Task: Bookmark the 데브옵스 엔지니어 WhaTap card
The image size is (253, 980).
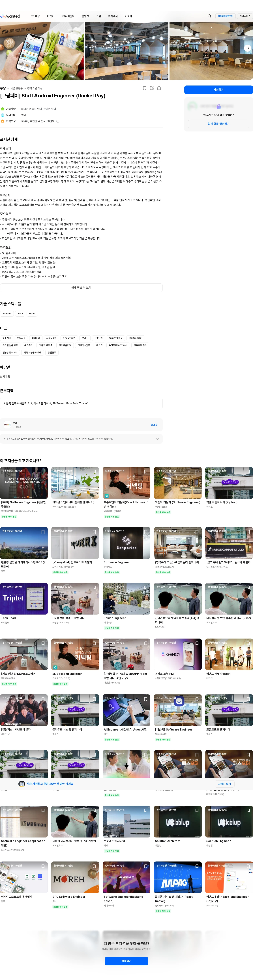Action: tap(94, 472)
